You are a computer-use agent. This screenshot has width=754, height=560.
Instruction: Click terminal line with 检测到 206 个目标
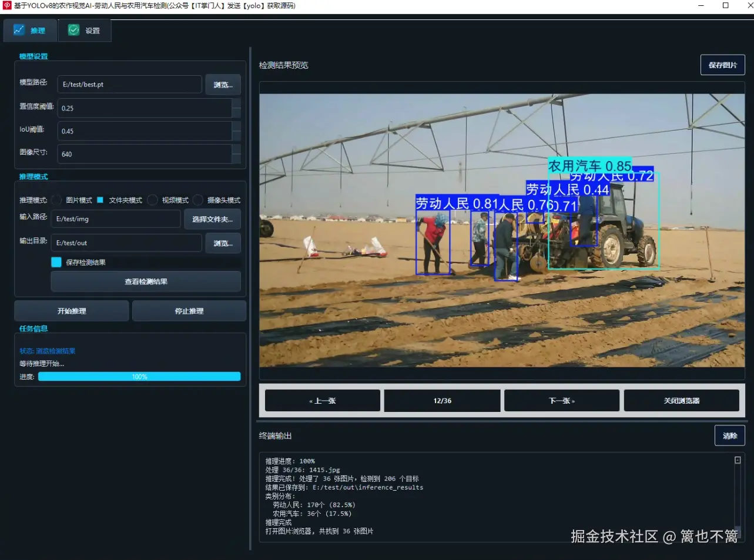(341, 479)
